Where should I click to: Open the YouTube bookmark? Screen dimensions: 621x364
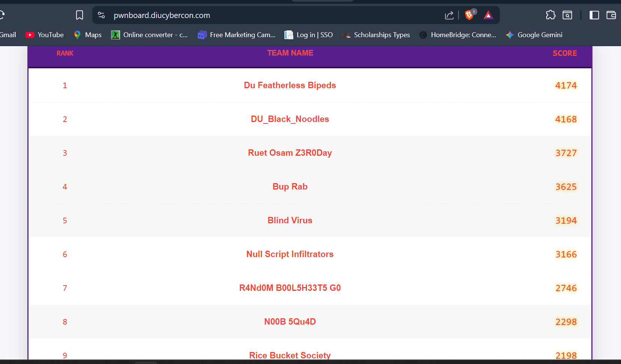coord(45,35)
